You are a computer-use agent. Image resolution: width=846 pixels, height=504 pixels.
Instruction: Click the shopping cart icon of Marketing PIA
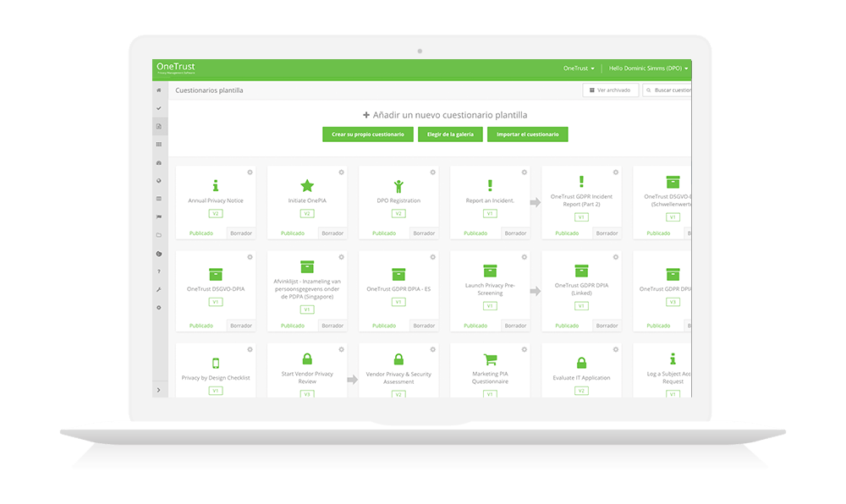click(490, 359)
